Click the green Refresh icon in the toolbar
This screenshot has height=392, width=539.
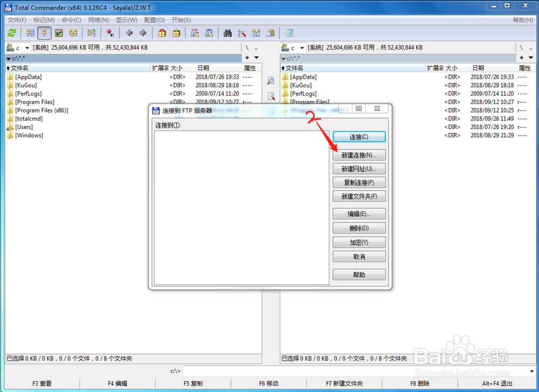point(12,33)
